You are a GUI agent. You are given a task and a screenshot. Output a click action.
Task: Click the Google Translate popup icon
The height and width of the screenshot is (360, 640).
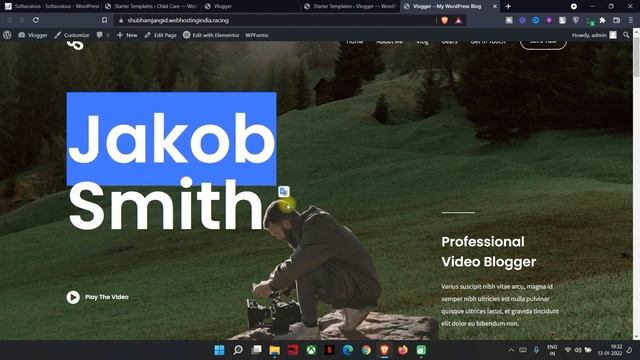click(284, 191)
